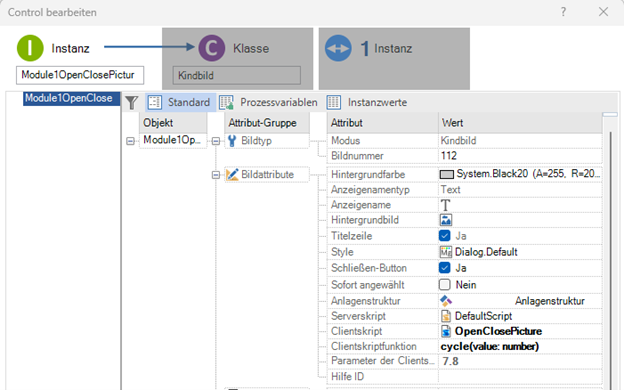Click the Parameter der Clients... label
This screenshot has height=390, width=624.
tap(383, 361)
